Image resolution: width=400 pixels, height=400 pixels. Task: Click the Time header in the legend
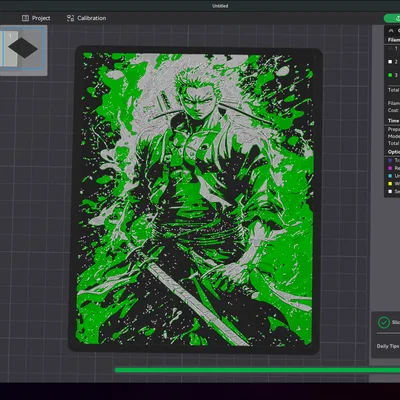click(393, 121)
